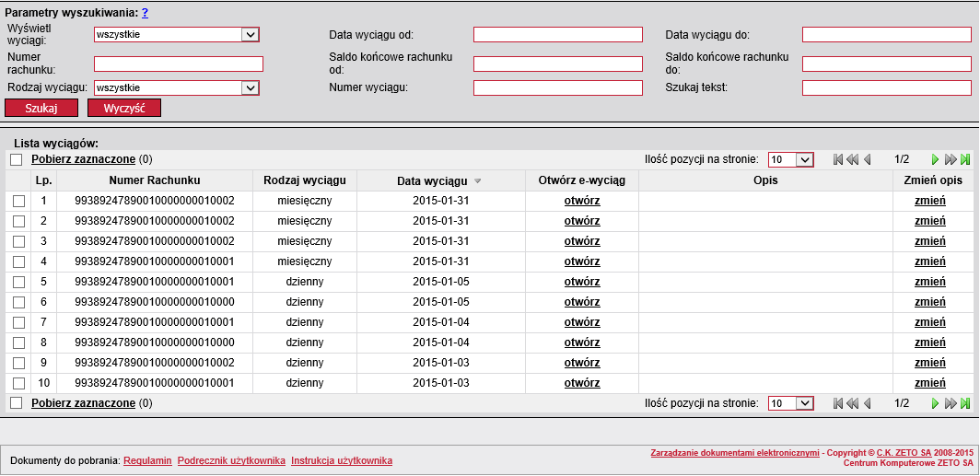Tick checkbox for row 10
Image resolution: width=980 pixels, height=476 pixels.
coord(18,383)
